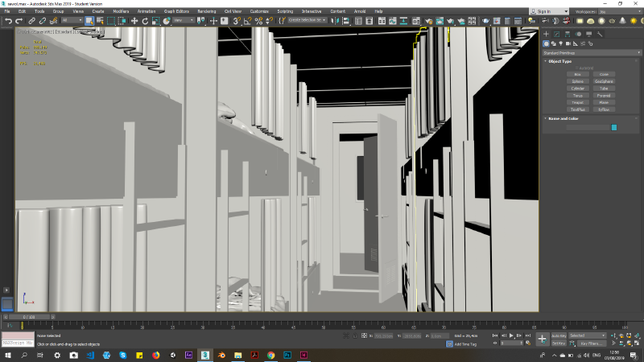Click the Sphere primitive button
This screenshot has width=644, height=362.
coord(577,81)
